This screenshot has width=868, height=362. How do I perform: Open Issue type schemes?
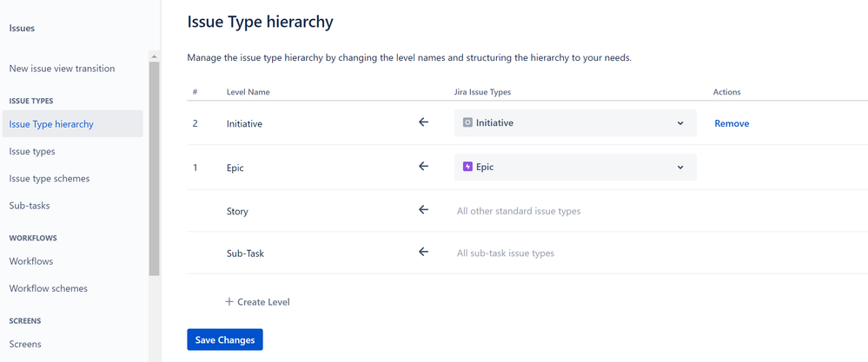coord(50,179)
